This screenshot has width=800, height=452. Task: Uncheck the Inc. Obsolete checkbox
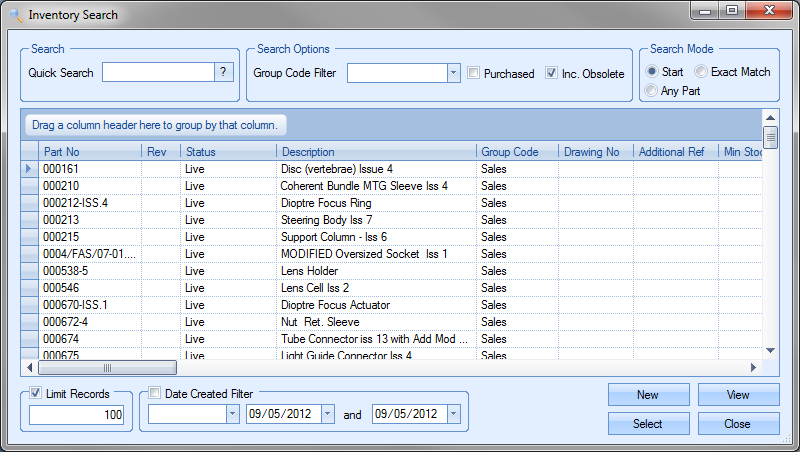(x=551, y=73)
